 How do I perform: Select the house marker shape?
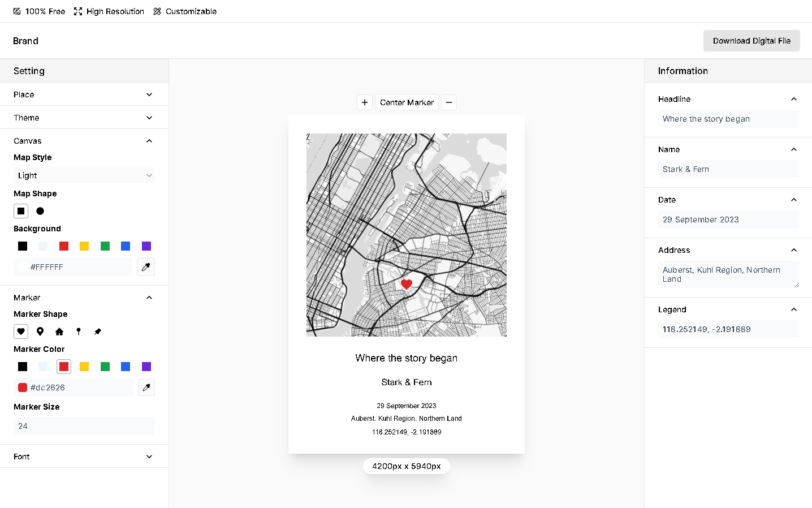[59, 331]
